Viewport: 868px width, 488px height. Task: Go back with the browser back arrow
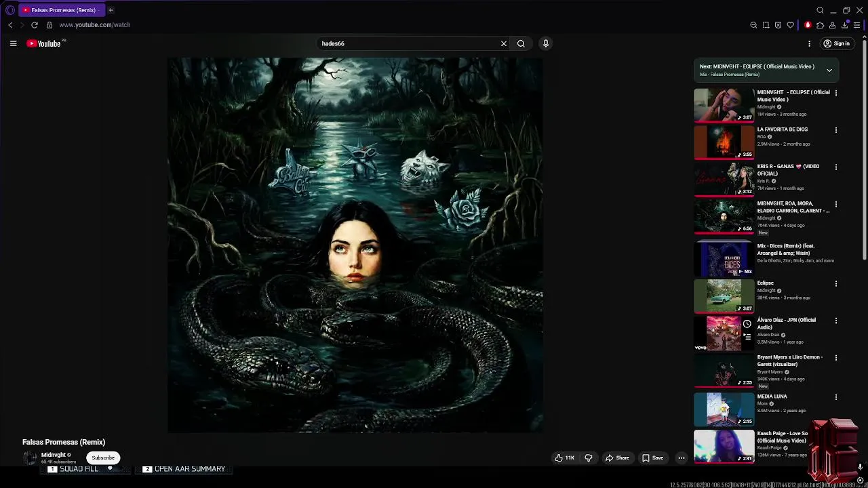(10, 25)
